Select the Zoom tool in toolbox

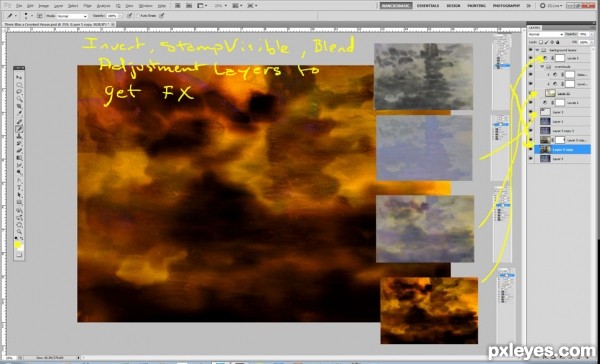(x=19, y=231)
